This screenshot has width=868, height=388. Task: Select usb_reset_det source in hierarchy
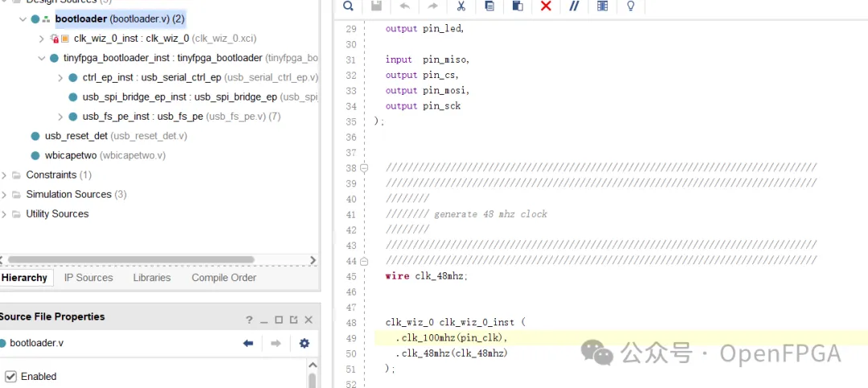(x=76, y=136)
